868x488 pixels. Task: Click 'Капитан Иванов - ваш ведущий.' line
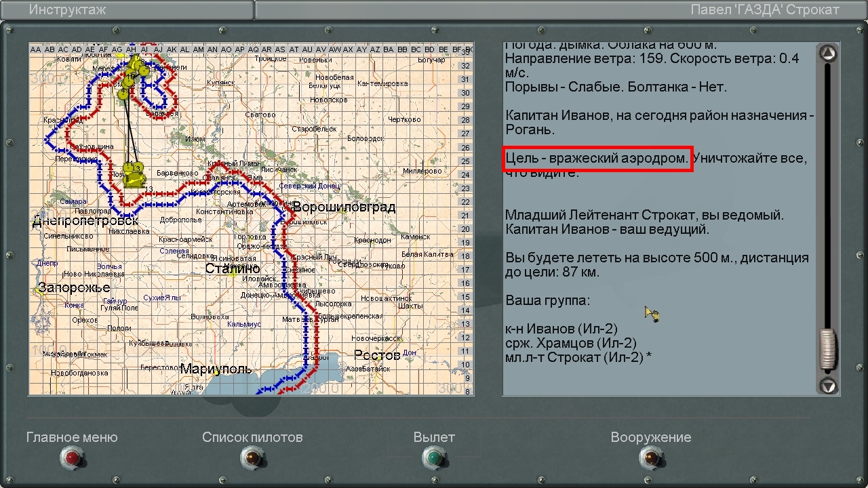coord(607,230)
